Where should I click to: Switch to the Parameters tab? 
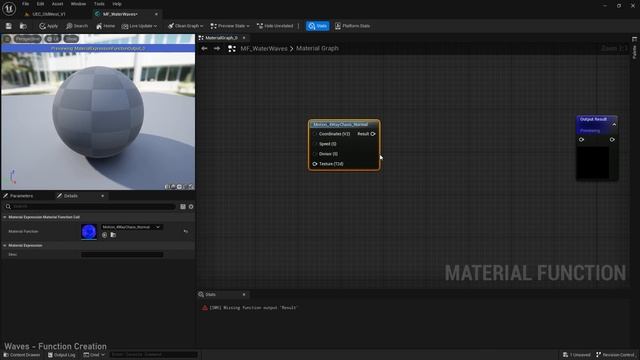click(18, 196)
